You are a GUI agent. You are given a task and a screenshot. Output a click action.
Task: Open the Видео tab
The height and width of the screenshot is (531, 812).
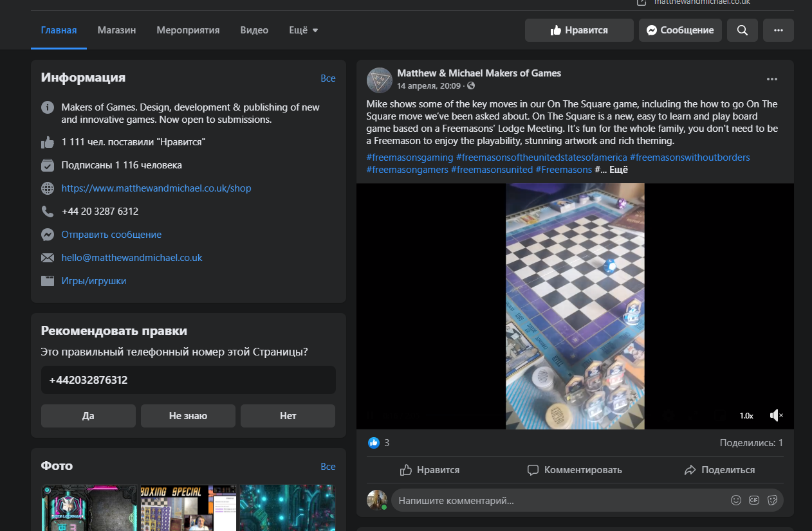254,30
